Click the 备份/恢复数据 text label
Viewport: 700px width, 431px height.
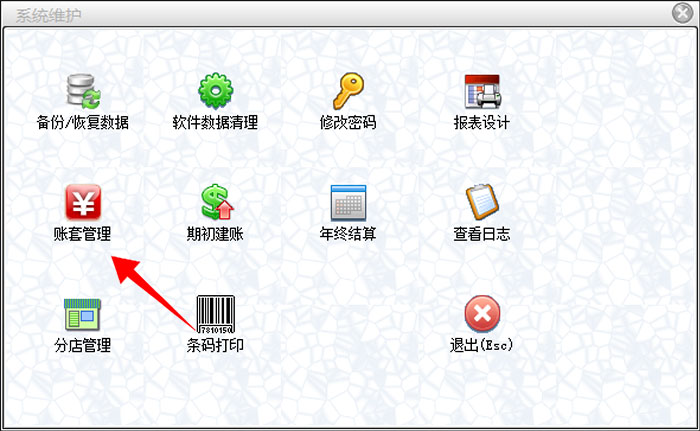pyautogui.click(x=83, y=122)
